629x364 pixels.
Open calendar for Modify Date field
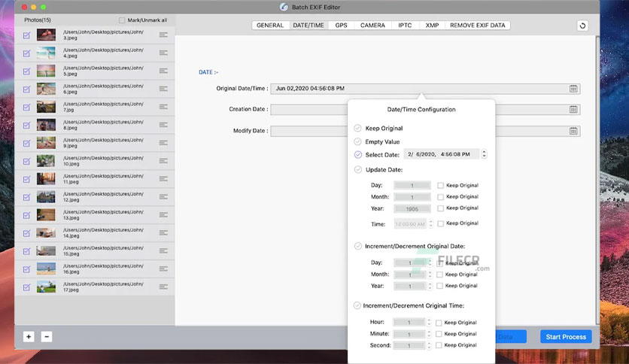tap(573, 131)
